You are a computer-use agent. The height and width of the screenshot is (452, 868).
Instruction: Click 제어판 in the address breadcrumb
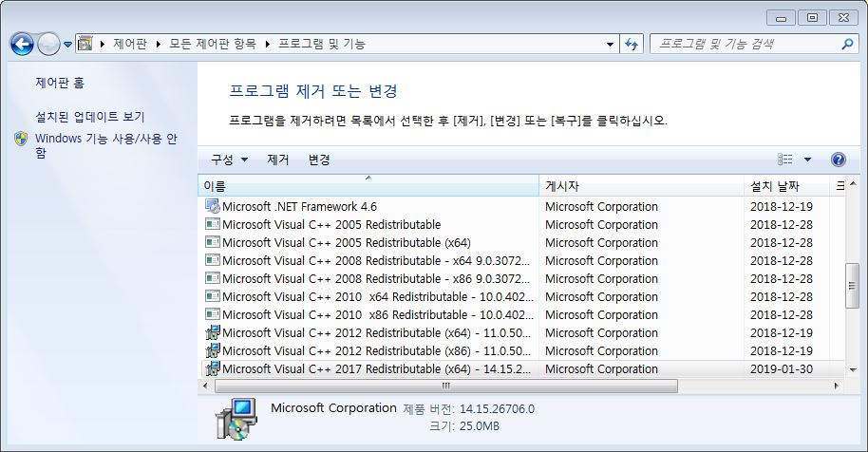pyautogui.click(x=129, y=44)
